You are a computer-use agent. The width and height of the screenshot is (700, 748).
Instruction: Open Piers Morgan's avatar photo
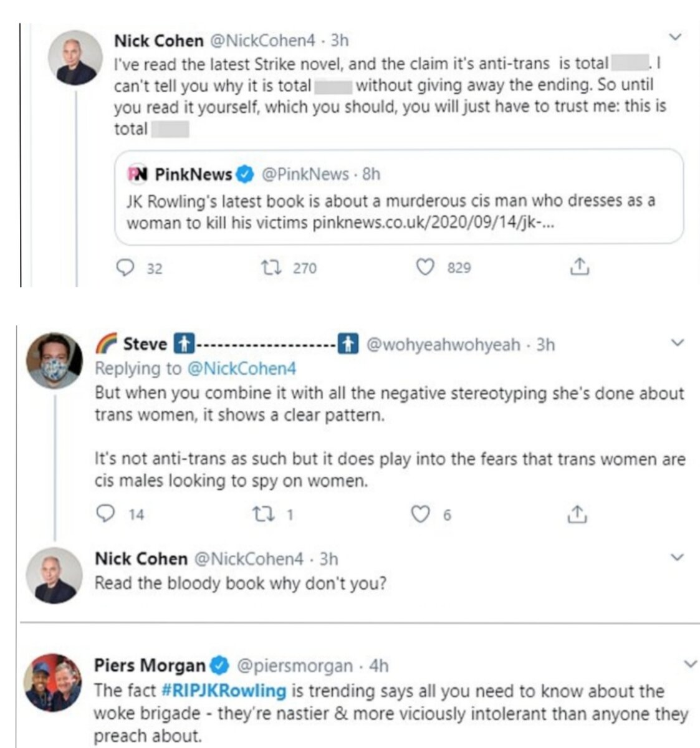point(54,682)
